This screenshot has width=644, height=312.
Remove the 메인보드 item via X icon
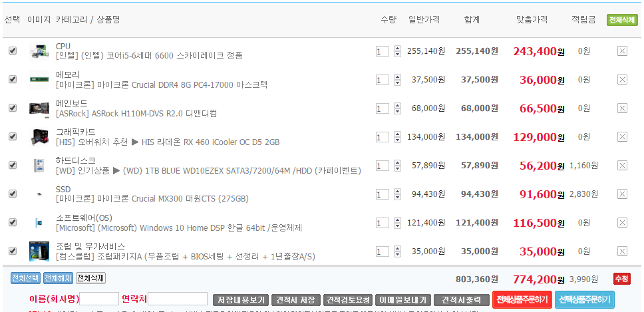622,108
